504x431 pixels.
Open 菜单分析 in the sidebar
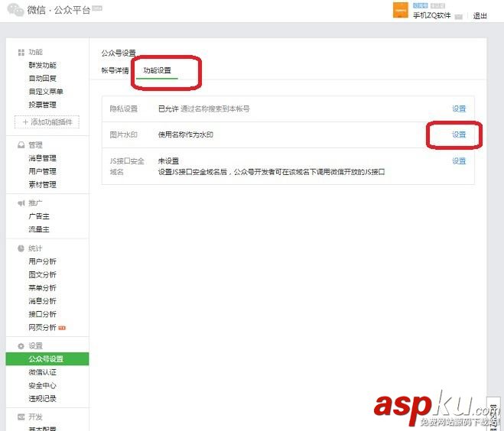tap(42, 288)
